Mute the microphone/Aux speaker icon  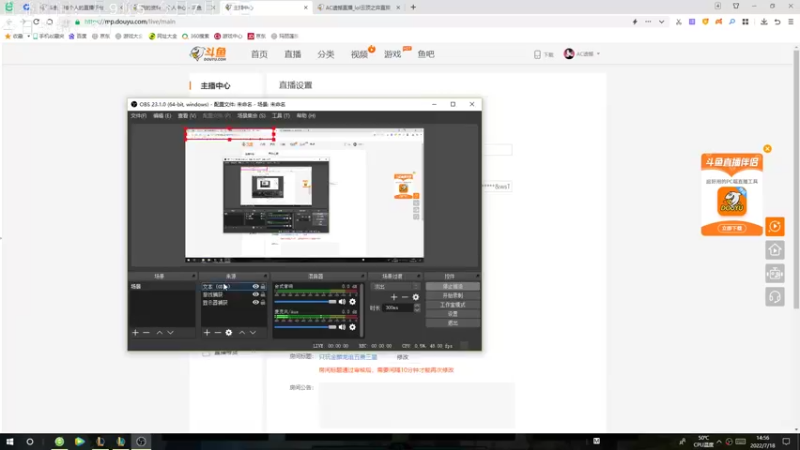coord(342,327)
